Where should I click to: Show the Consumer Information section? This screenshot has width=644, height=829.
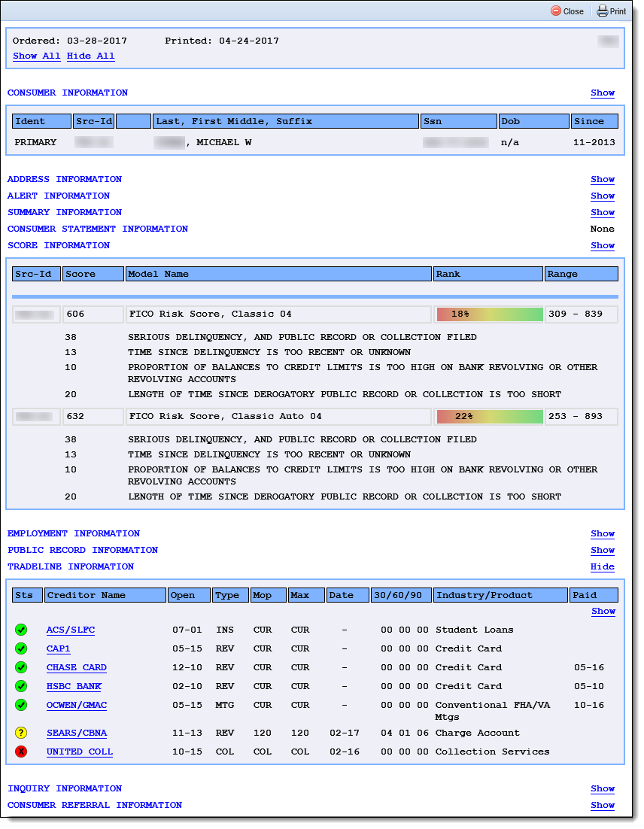[602, 93]
